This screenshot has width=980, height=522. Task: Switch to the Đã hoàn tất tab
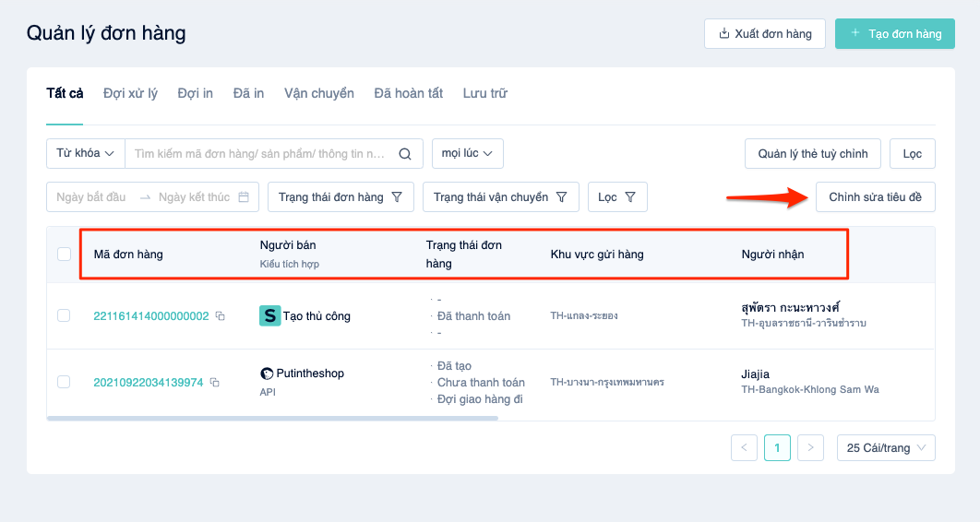click(x=408, y=94)
